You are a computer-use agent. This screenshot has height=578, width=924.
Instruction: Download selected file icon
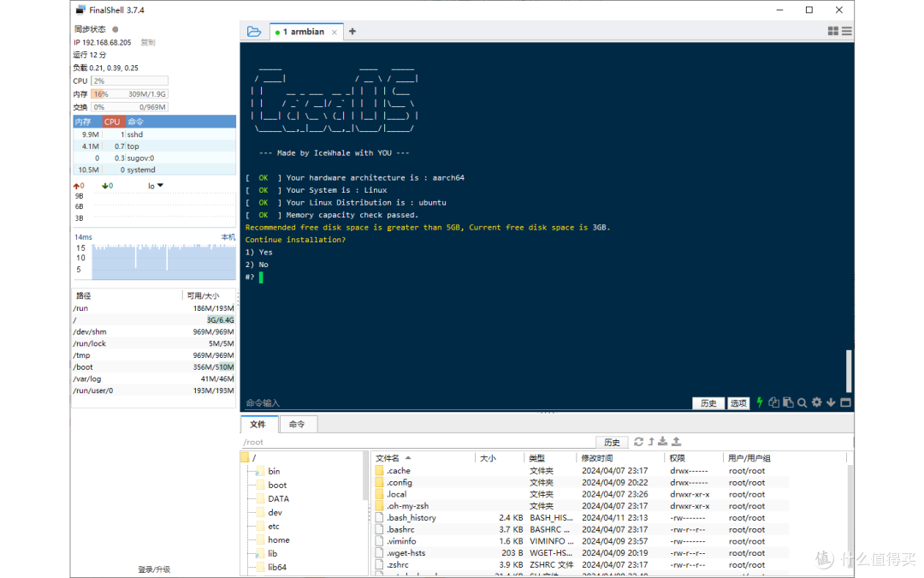click(x=663, y=441)
